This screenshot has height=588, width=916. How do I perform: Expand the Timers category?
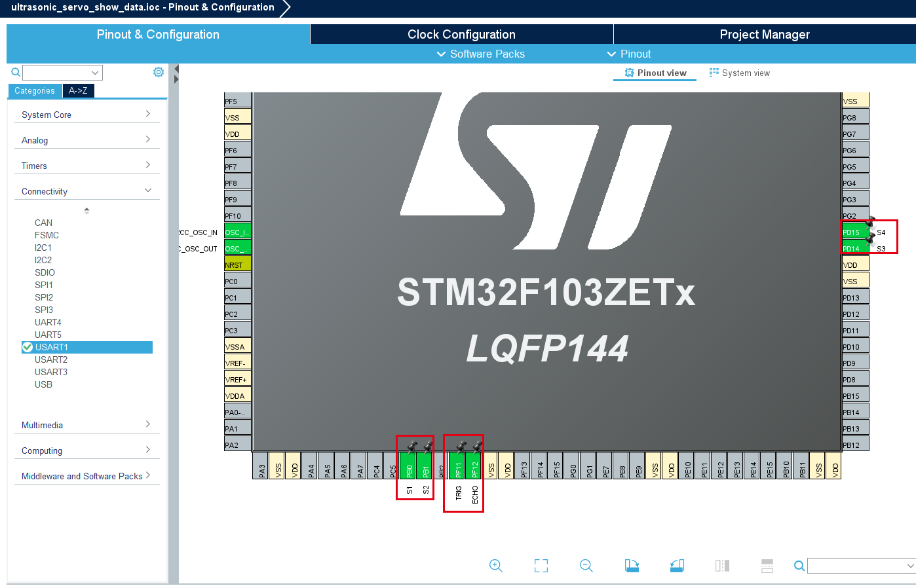(86, 166)
